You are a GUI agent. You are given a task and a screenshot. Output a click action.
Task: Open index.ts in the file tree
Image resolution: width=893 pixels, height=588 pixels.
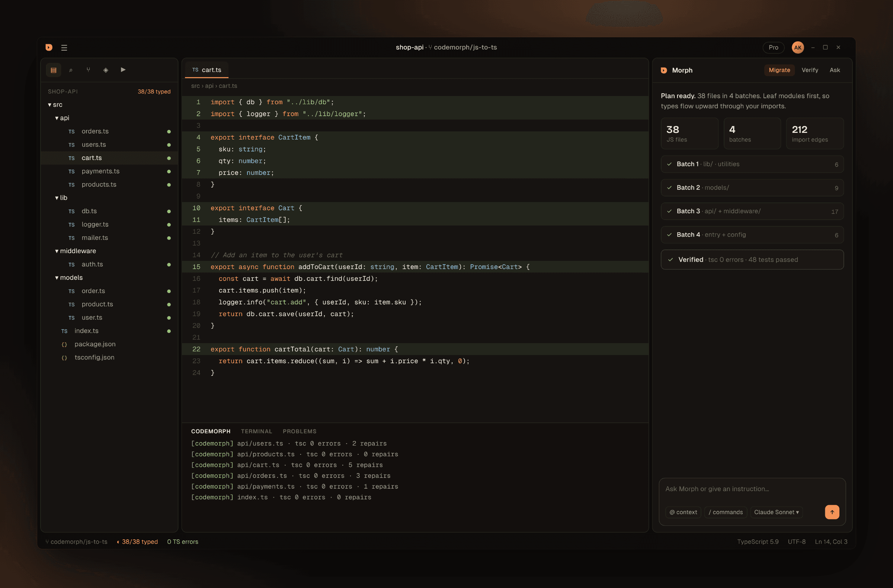click(x=109, y=331)
